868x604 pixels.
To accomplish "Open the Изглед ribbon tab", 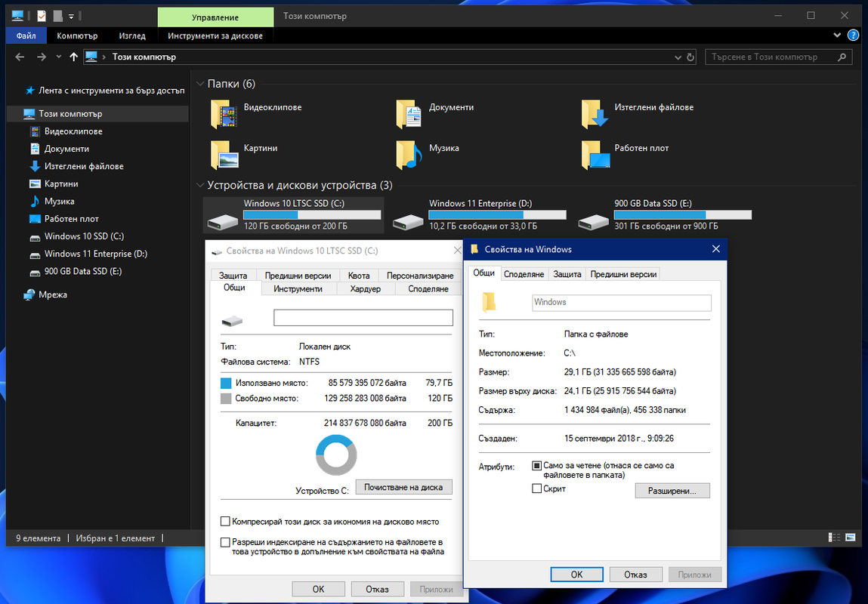I will coord(132,36).
